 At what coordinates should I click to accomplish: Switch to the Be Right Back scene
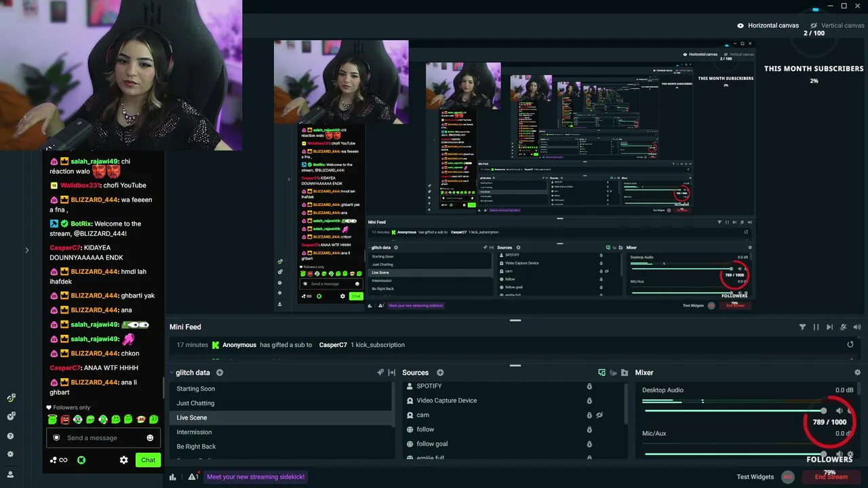281,447
